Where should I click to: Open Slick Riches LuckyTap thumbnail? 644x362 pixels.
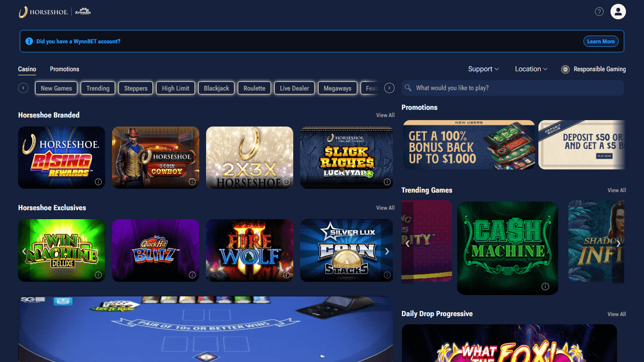pyautogui.click(x=346, y=157)
